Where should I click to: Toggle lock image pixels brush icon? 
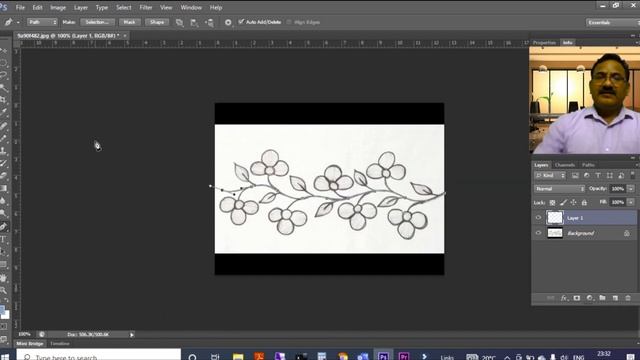coord(563,202)
